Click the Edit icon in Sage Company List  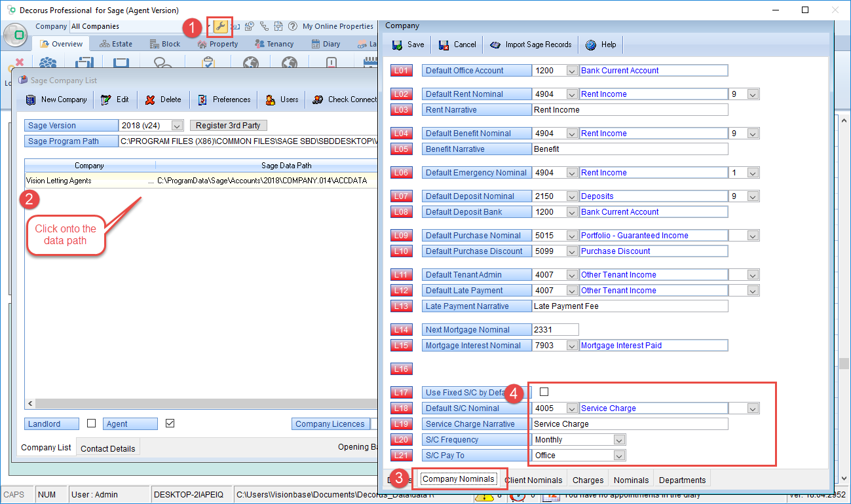(106, 99)
